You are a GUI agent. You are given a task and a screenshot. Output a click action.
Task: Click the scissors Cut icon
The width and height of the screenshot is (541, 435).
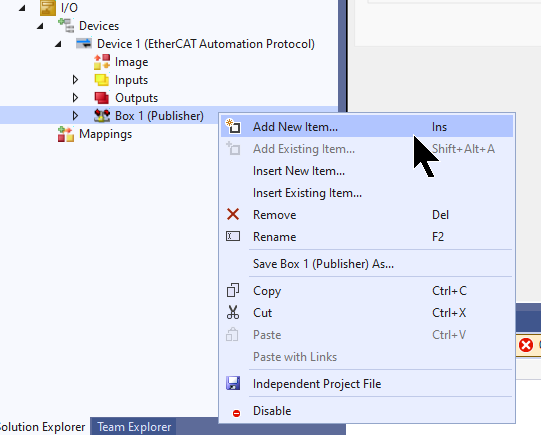tap(233, 312)
